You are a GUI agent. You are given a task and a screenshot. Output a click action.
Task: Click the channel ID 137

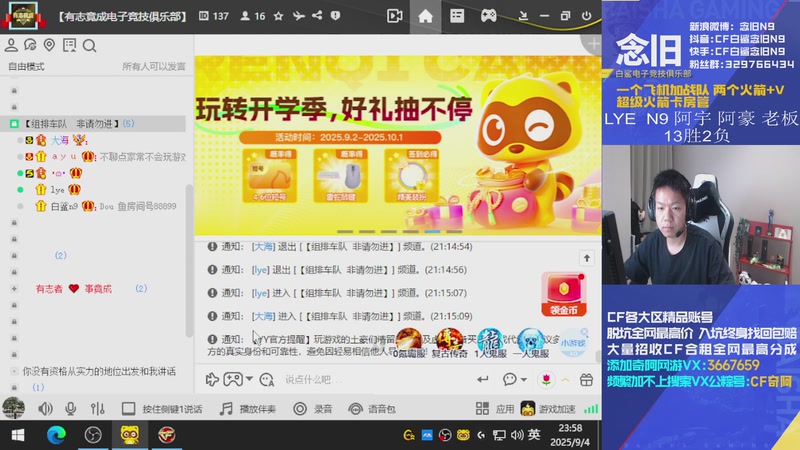point(214,16)
